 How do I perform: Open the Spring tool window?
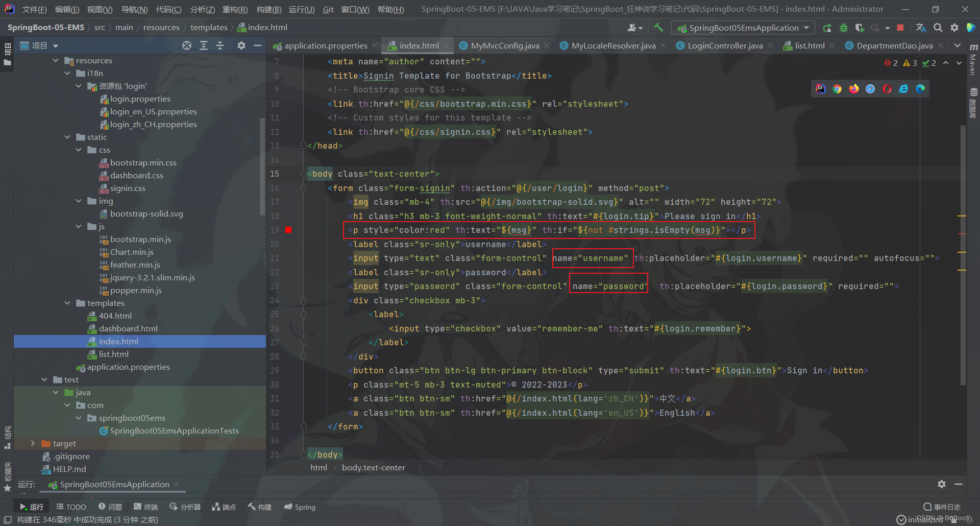coord(300,507)
